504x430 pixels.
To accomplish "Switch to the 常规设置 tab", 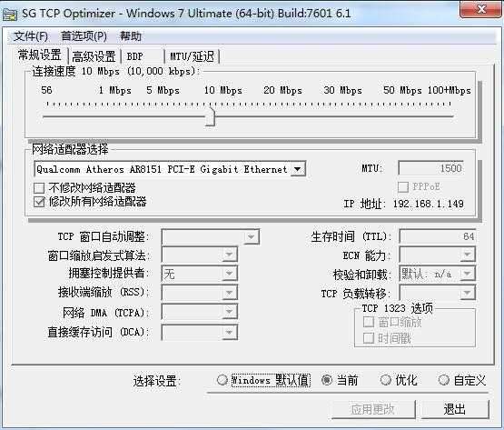I will click(x=39, y=55).
